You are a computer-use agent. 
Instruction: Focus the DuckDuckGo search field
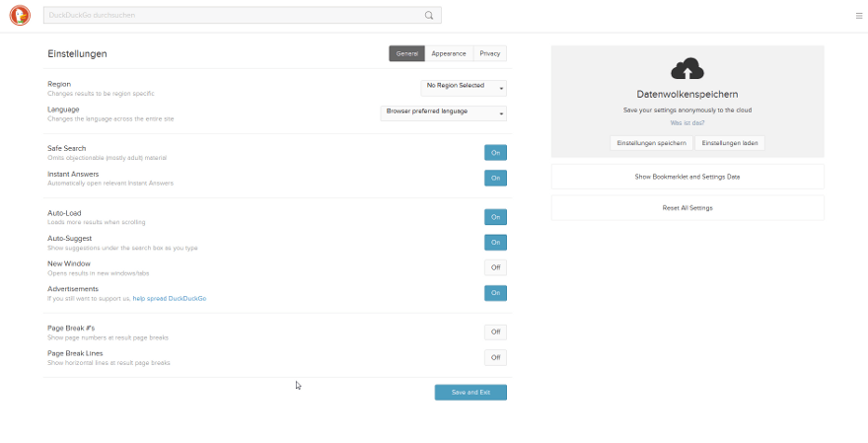tap(243, 16)
